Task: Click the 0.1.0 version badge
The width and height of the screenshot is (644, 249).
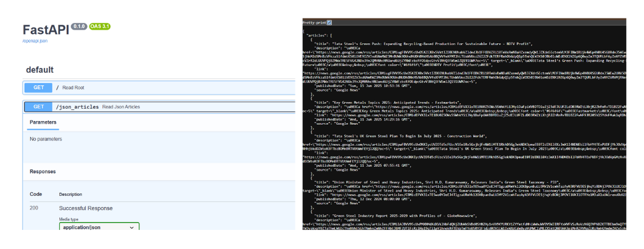Action: point(78,26)
